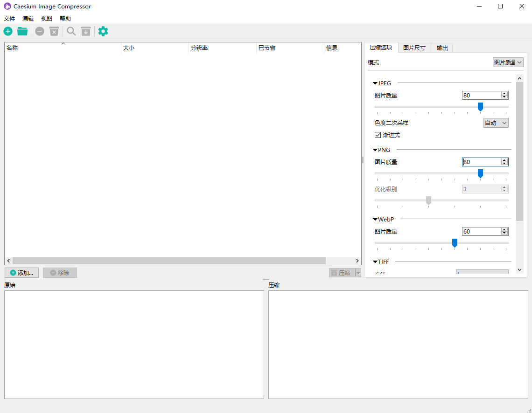This screenshot has width=532, height=413.
Task: Click the magnifier preview icon
Action: (71, 31)
